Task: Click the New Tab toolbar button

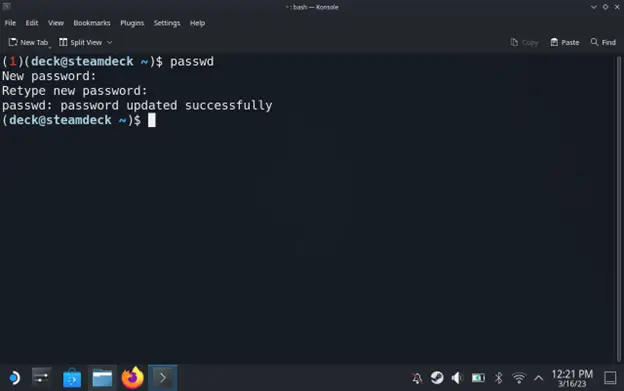Action: tap(28, 42)
